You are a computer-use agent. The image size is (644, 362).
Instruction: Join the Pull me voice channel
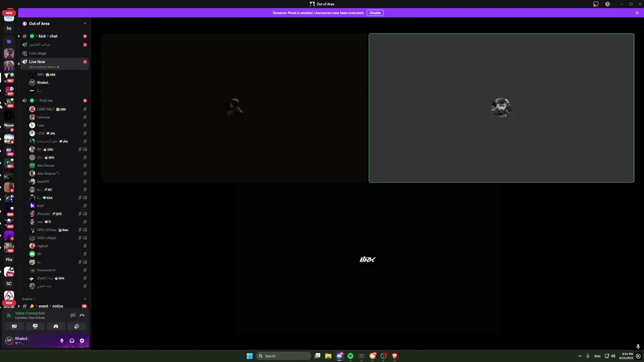(54, 101)
